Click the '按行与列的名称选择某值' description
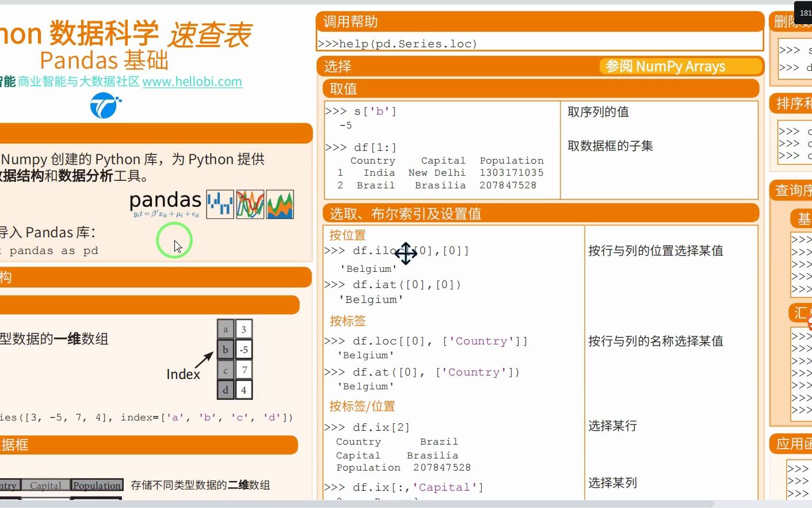 tap(655, 341)
